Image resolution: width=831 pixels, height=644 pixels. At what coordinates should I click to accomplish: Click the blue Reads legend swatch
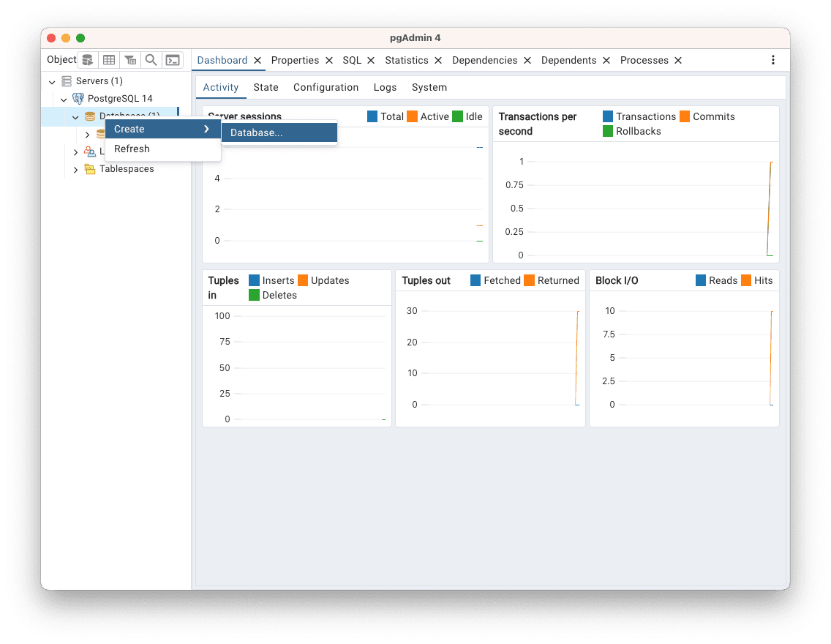[x=701, y=280]
